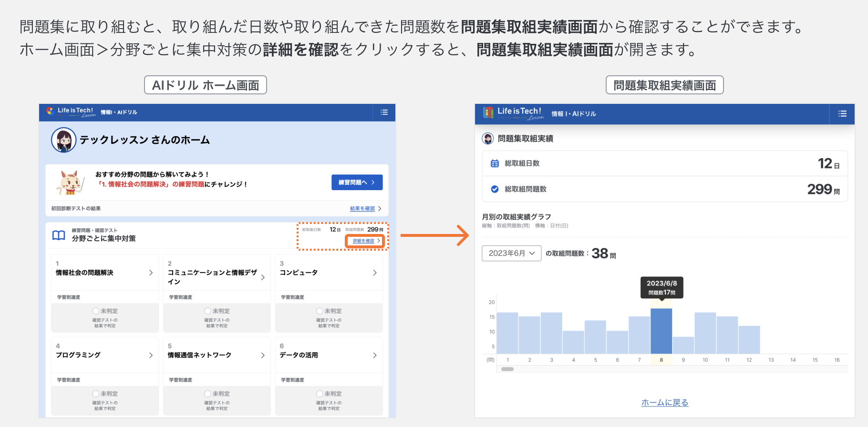Viewport: 868px width, 427px height.
Task: Click the AIドリル ホーム画面 caption label
Action: [x=206, y=85]
